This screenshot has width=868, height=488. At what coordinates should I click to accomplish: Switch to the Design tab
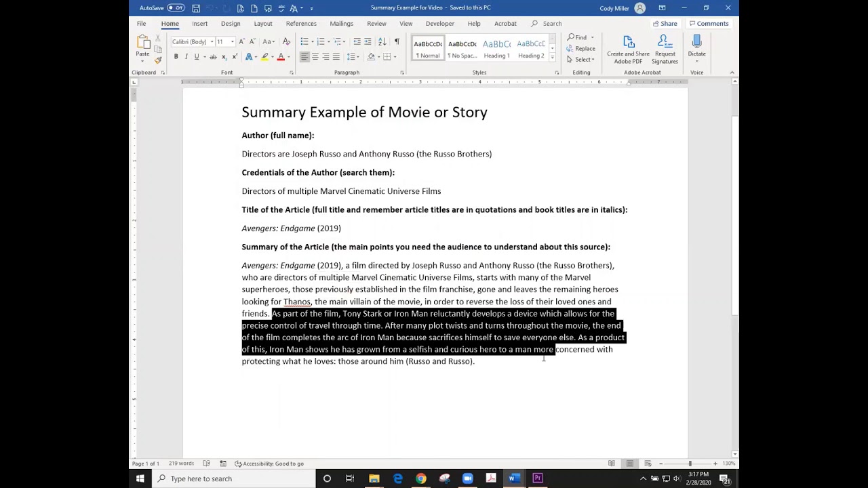[x=231, y=24]
